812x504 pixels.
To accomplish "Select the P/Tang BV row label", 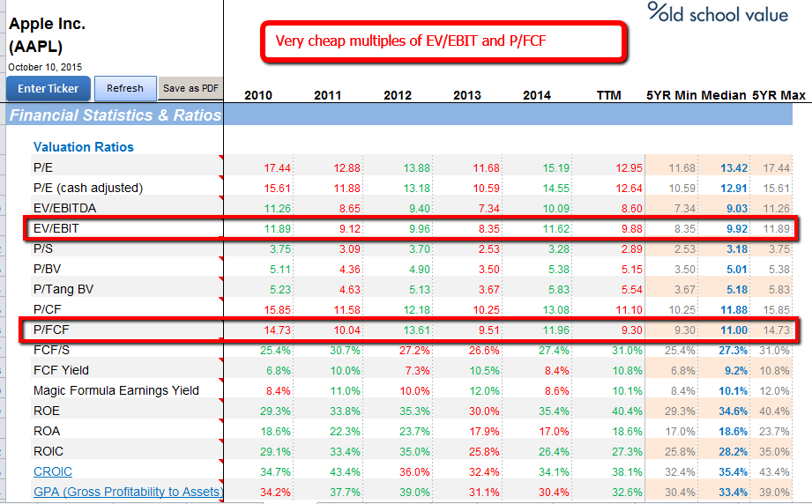I will click(63, 289).
